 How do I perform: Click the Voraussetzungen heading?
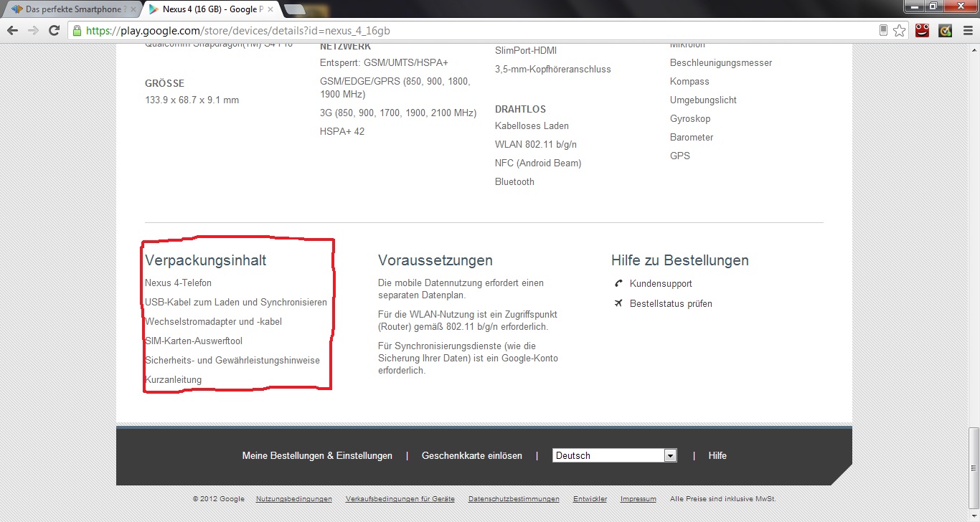435,260
